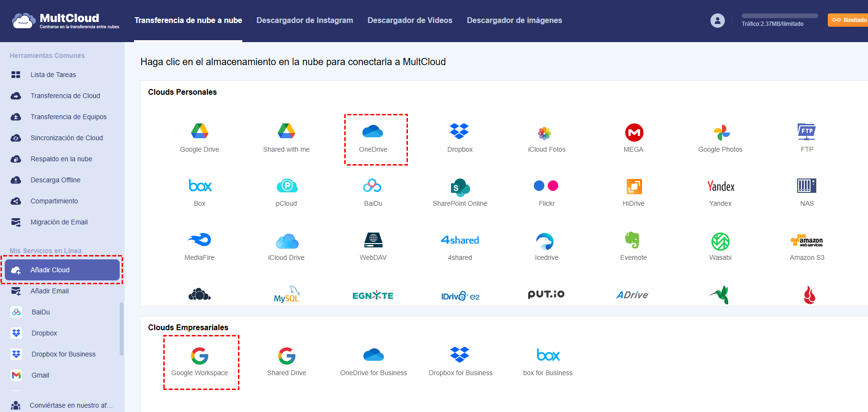Click the user account avatar icon
Image resolution: width=868 pixels, height=412 pixels.
click(717, 21)
